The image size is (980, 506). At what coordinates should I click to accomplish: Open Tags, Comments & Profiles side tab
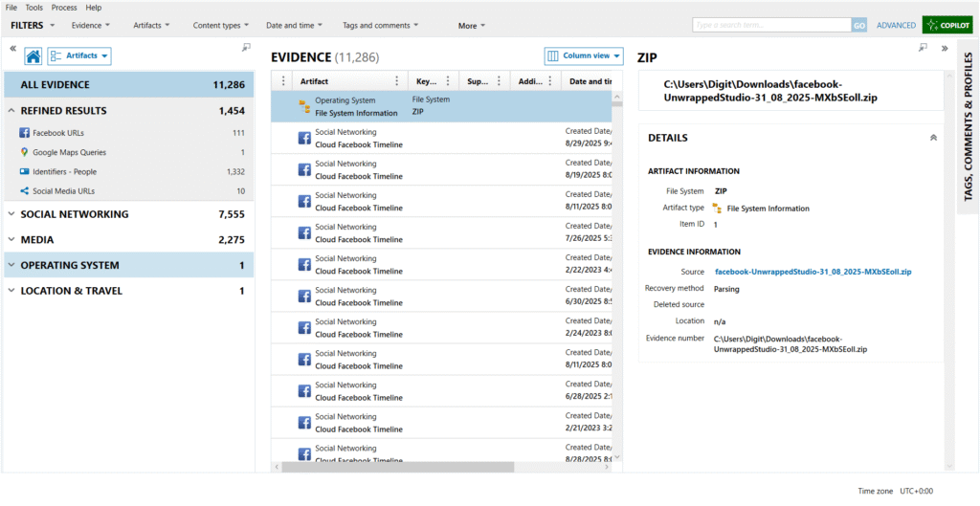[968, 127]
